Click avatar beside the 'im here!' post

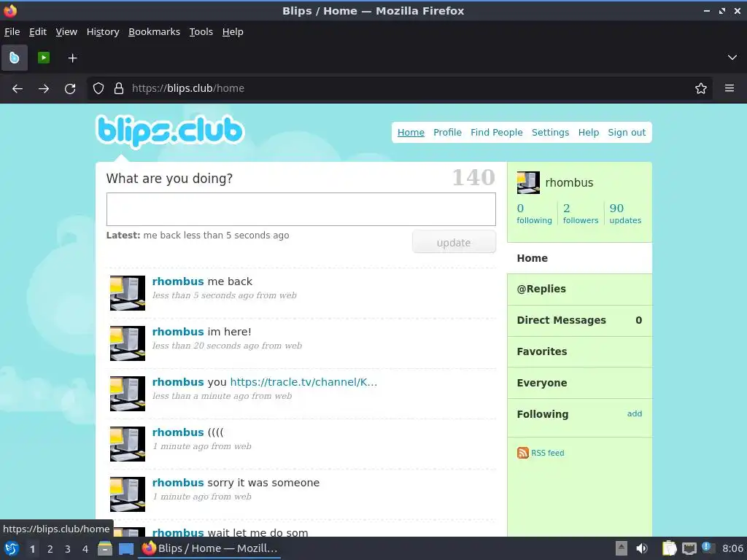[x=128, y=343]
